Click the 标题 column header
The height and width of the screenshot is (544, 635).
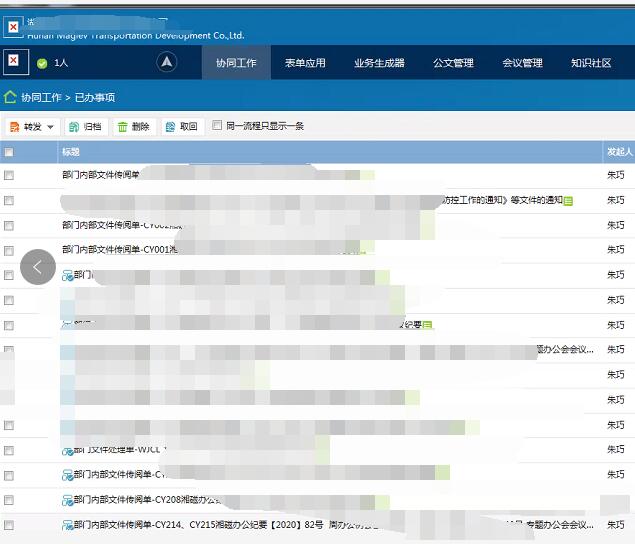(71, 152)
